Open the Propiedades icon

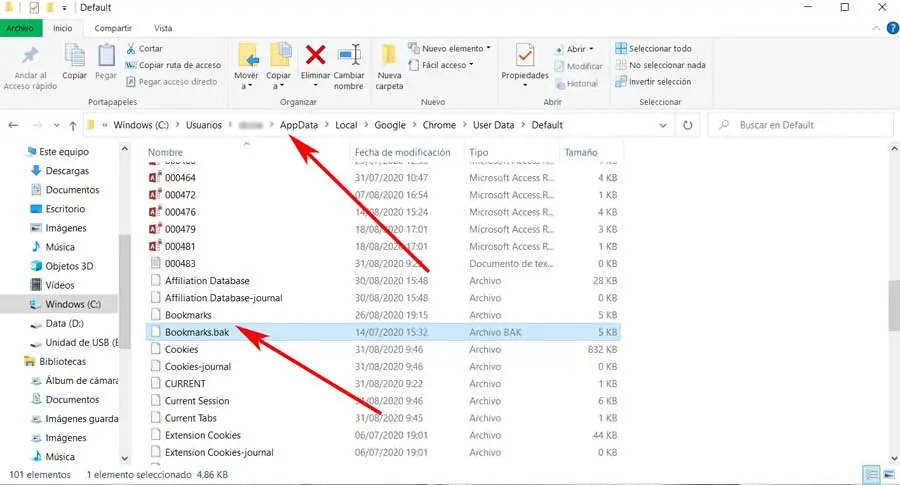[525, 56]
